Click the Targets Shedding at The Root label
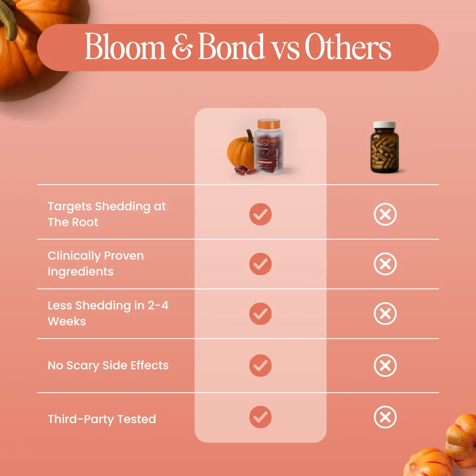Viewport: 476px width, 476px height. (107, 214)
